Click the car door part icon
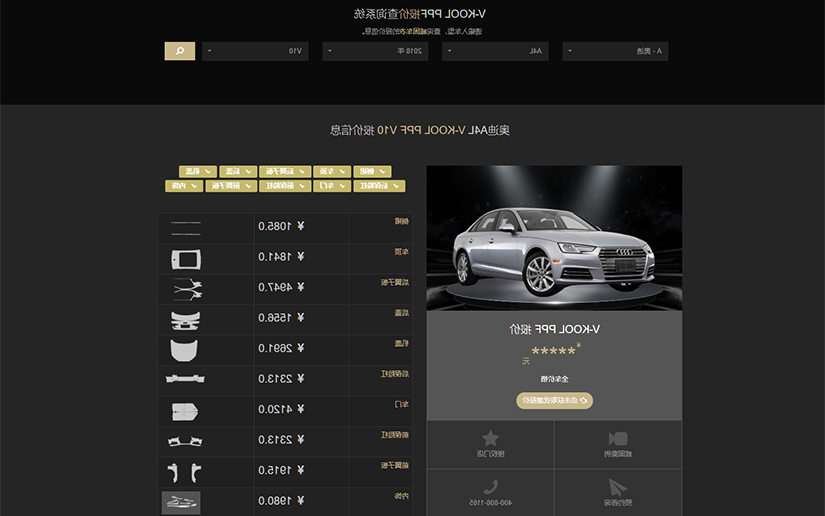The image size is (825, 516). [x=185, y=411]
